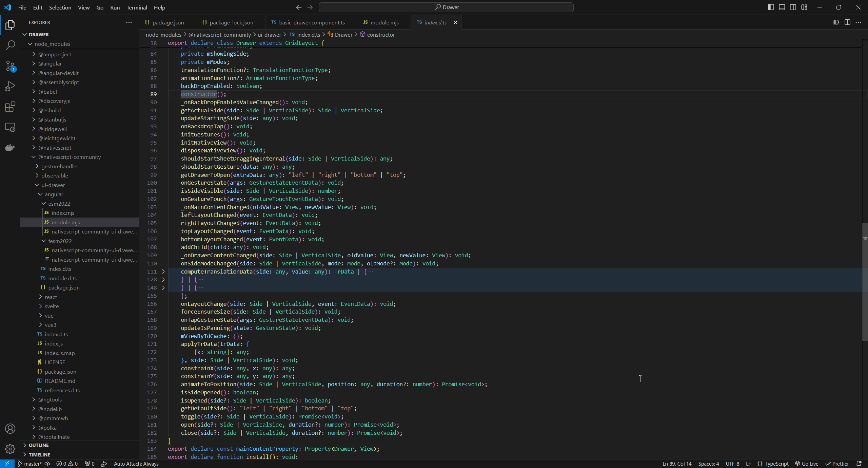Click Go Live in status bar
Viewport: 868px width, 468px height.
coord(807,464)
